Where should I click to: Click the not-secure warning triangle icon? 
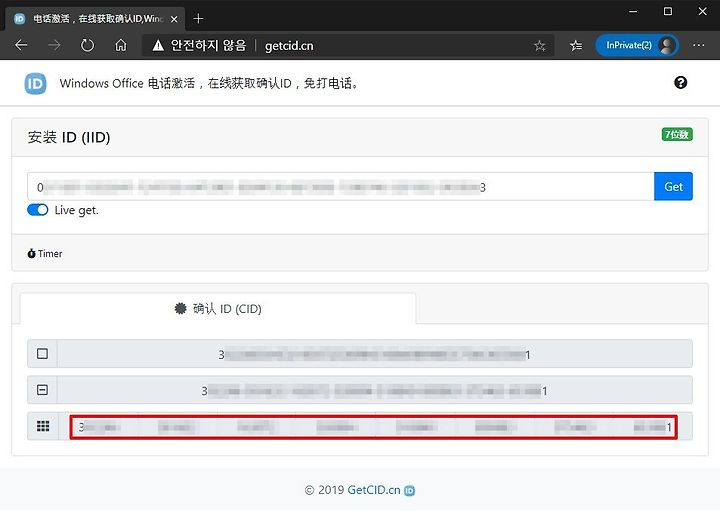(x=158, y=45)
